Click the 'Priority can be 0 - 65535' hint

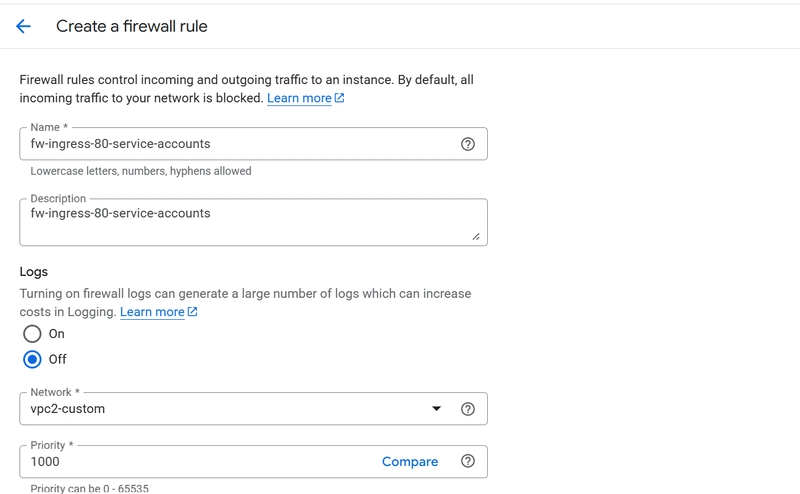[89, 488]
